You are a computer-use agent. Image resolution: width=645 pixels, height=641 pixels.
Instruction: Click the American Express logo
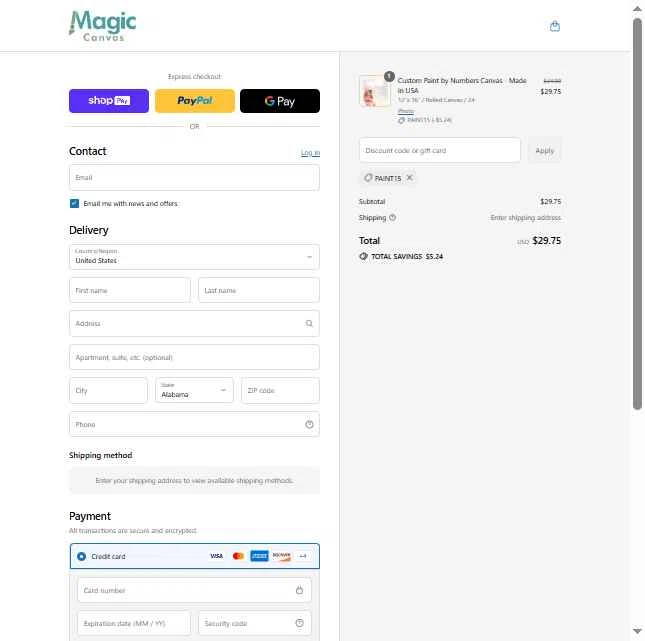tap(259, 556)
